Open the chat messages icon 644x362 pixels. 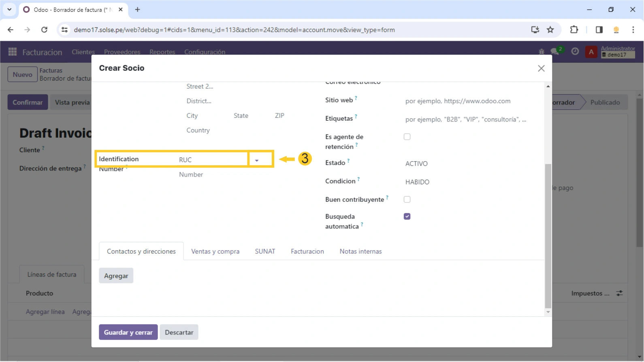coord(555,51)
